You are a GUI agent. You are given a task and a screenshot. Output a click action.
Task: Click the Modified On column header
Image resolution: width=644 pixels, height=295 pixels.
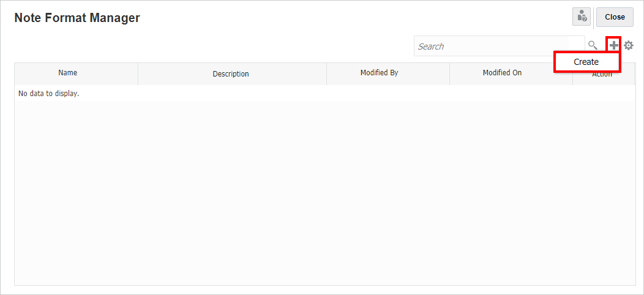502,73
